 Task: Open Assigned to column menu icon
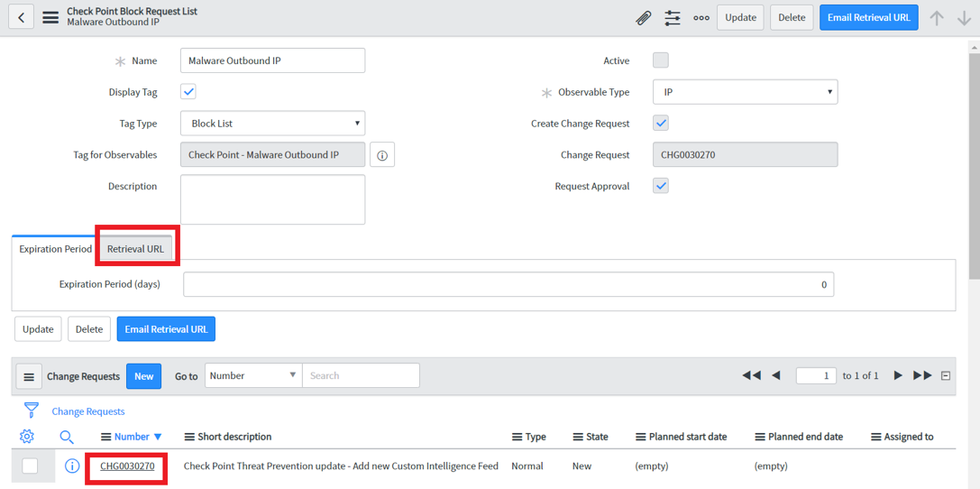(875, 437)
